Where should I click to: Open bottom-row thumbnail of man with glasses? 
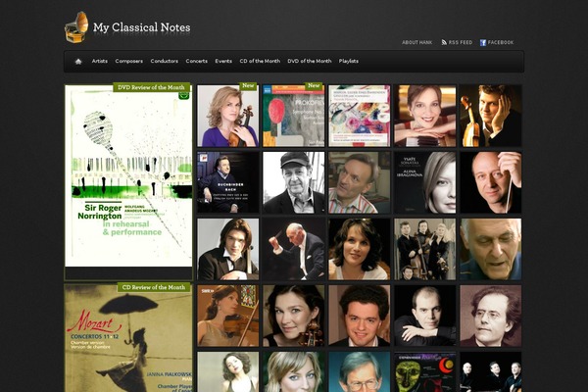pos(360,371)
